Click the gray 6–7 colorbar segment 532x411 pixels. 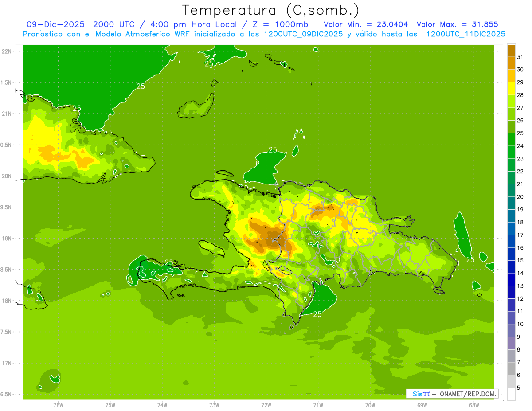point(511,369)
